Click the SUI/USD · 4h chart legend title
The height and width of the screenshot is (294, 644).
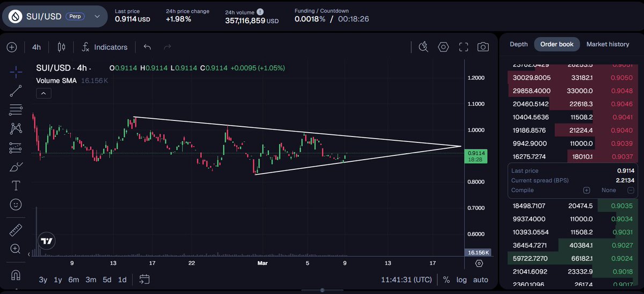63,68
